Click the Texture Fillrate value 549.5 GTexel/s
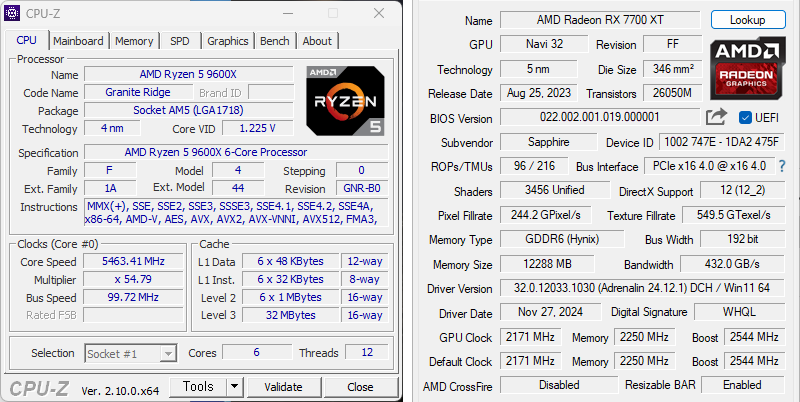Image resolution: width=800 pixels, height=402 pixels. click(x=734, y=215)
